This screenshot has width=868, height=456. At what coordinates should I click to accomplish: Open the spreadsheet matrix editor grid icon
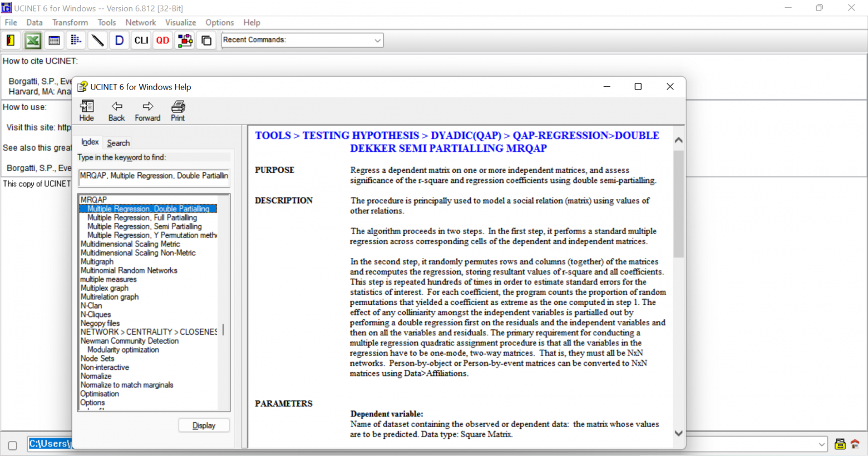click(x=54, y=41)
